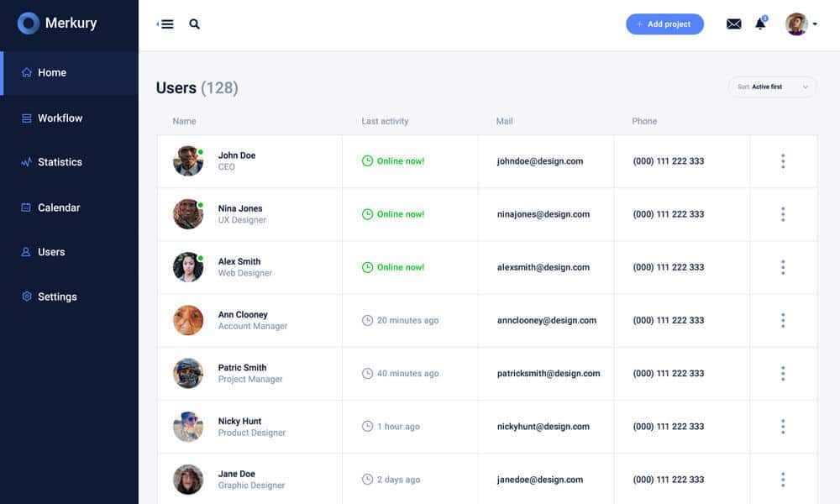The image size is (840, 504).
Task: Open the Workflow sidebar item
Action: pos(60,118)
